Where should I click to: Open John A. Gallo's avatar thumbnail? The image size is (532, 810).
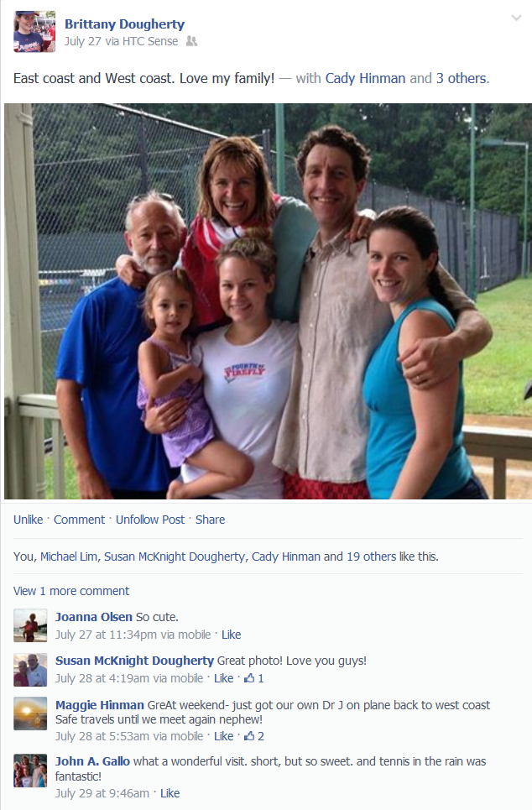click(x=30, y=771)
